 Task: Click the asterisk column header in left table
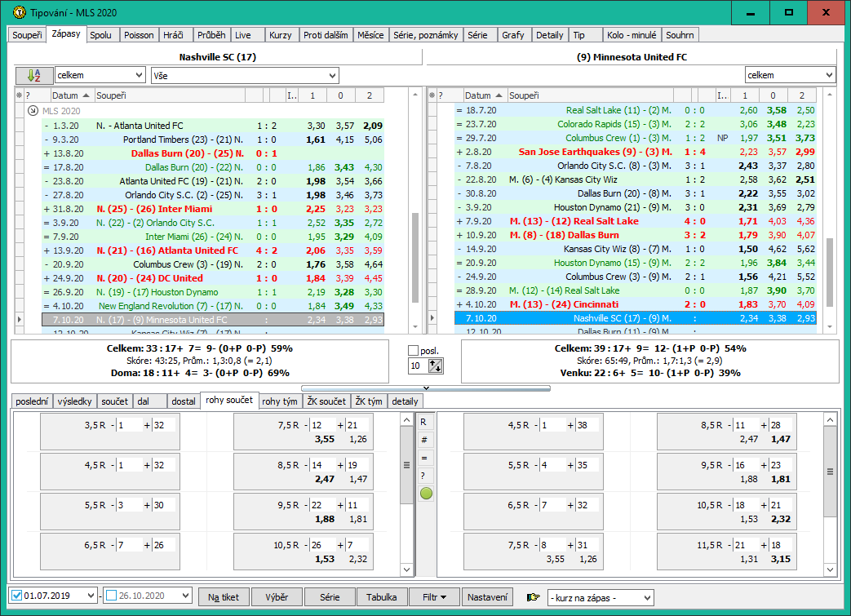pyautogui.click(x=19, y=95)
